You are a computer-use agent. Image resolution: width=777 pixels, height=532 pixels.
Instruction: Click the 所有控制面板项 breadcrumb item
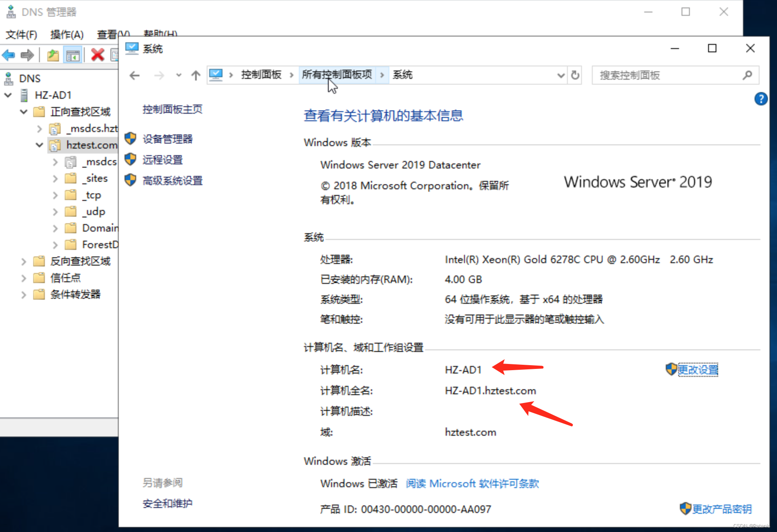(x=337, y=75)
